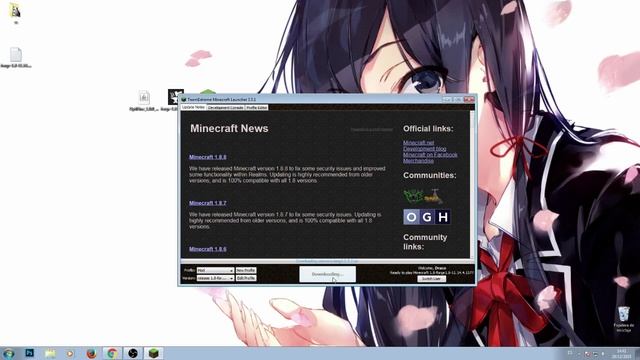Open the Profile Editor tab
This screenshot has width=640, height=360.
pos(256,107)
